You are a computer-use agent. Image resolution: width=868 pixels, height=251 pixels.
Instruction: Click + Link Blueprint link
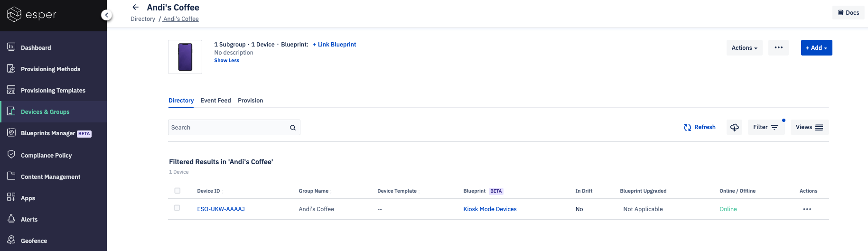(x=334, y=45)
